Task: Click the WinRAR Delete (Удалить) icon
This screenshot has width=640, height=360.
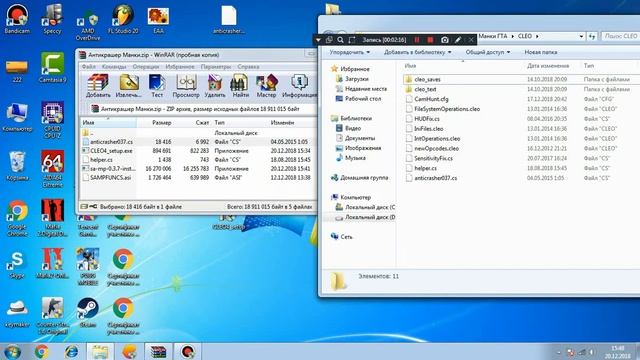Action: [x=215, y=86]
